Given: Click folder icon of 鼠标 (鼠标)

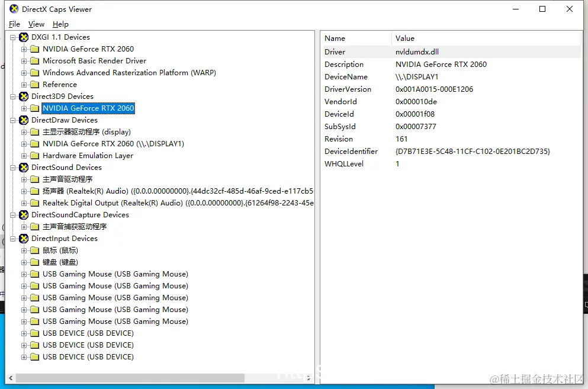Looking at the screenshot, I should [x=34, y=250].
